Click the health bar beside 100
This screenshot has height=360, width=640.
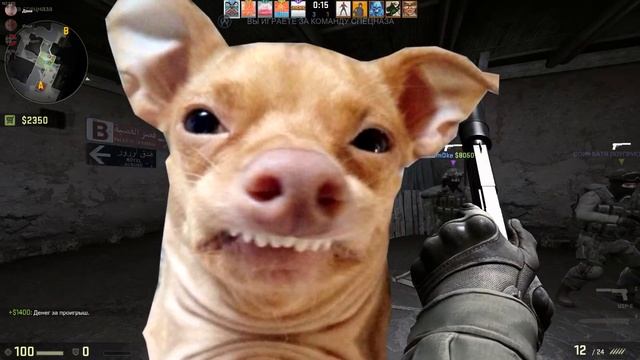coord(50,353)
